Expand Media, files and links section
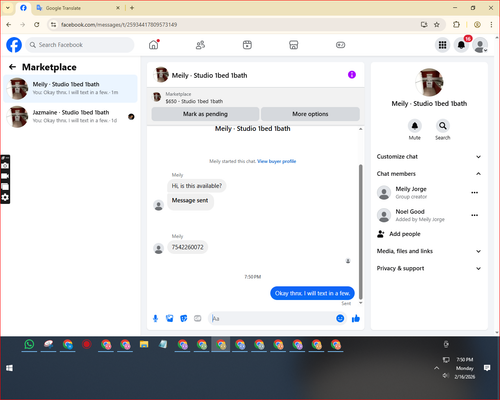Screen dimensions: 500x400 coord(429,251)
